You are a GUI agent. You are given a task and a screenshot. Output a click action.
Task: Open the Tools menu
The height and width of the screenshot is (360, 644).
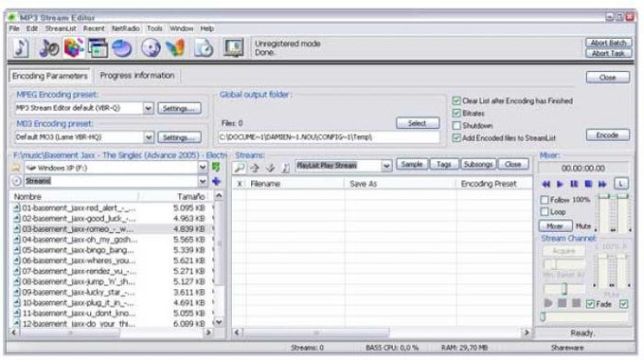pos(154,28)
